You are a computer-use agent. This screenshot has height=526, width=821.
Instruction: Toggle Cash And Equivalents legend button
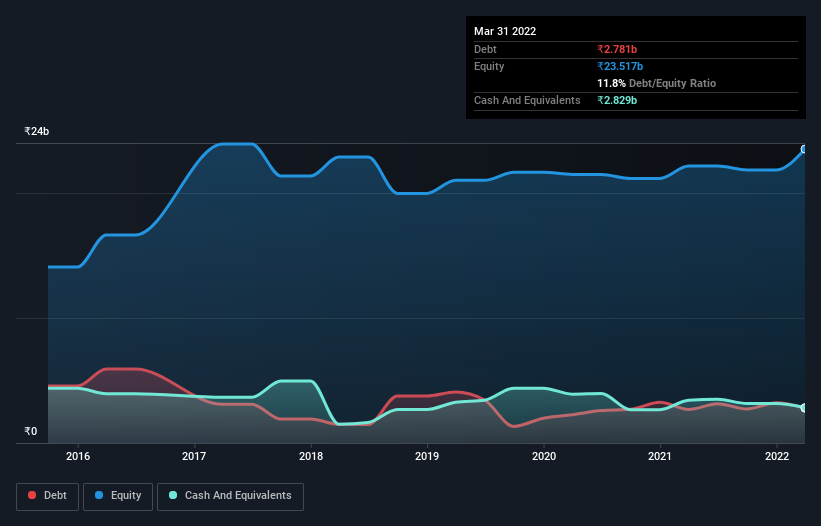tap(230, 496)
